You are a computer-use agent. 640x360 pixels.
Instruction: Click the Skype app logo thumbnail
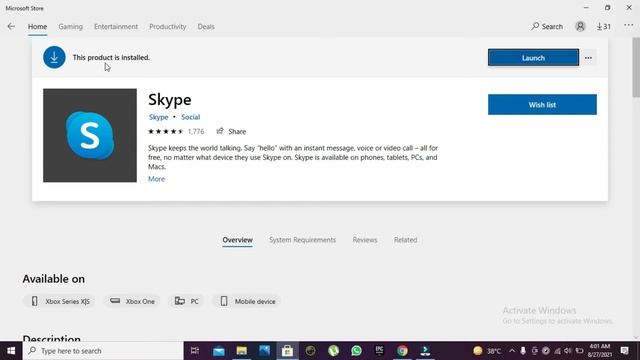coord(90,136)
